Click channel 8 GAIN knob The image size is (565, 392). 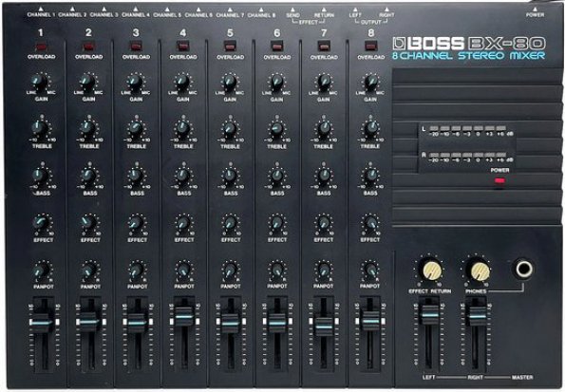pyautogui.click(x=370, y=83)
